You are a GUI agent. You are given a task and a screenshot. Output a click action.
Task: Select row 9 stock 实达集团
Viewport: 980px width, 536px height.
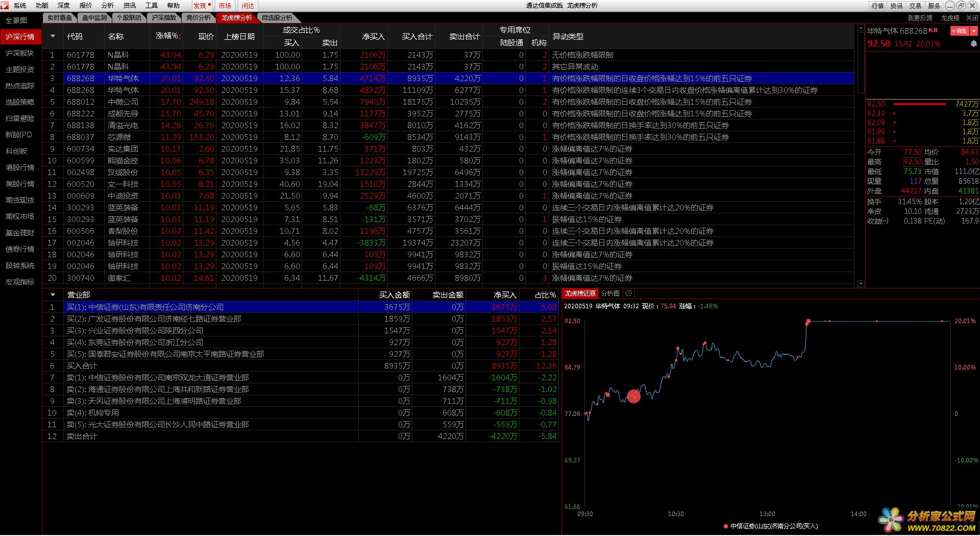tap(448, 149)
